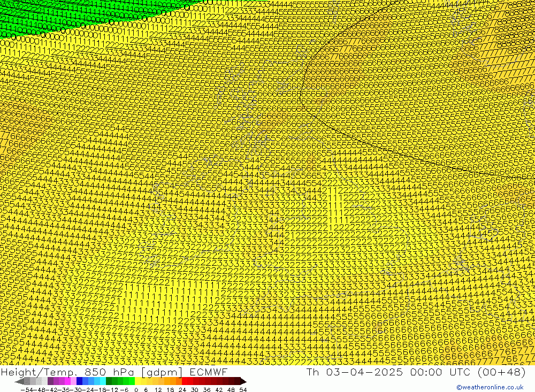Pick the pure red legend swatch above 24
Screen dimensions: 535x392
pos(184,381)
